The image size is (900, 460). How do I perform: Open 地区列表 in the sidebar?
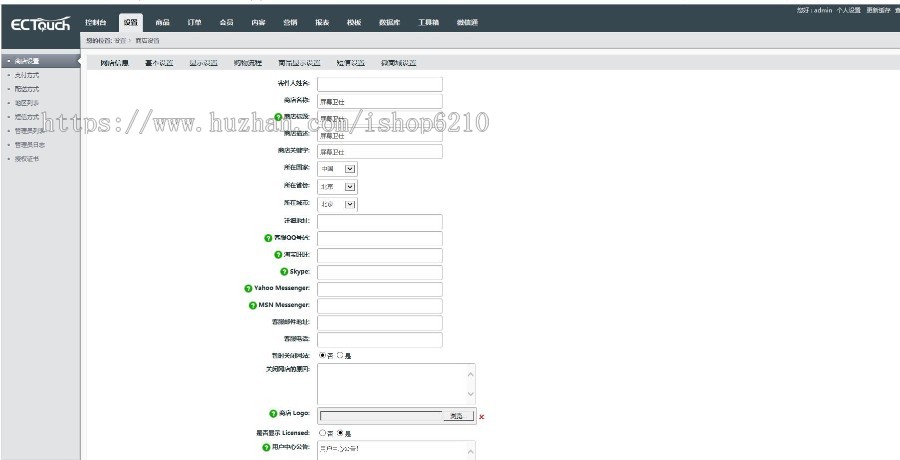tap(27, 103)
